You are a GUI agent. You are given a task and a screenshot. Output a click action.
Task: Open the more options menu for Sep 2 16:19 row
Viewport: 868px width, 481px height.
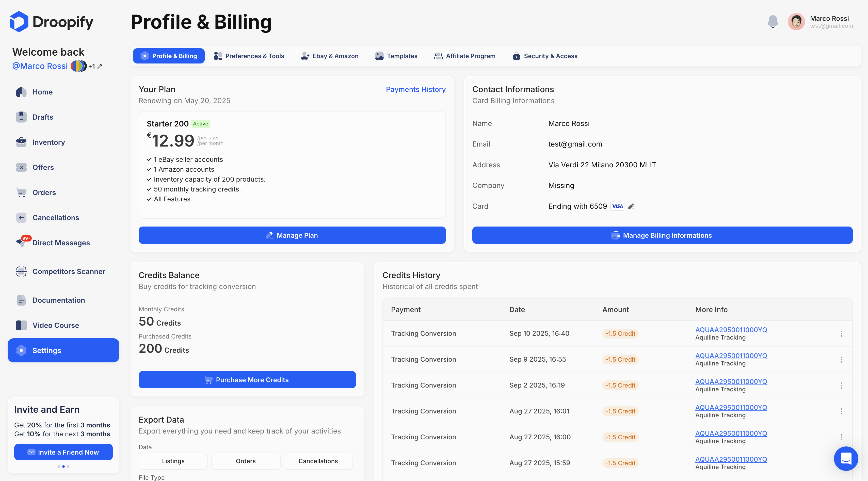841,385
